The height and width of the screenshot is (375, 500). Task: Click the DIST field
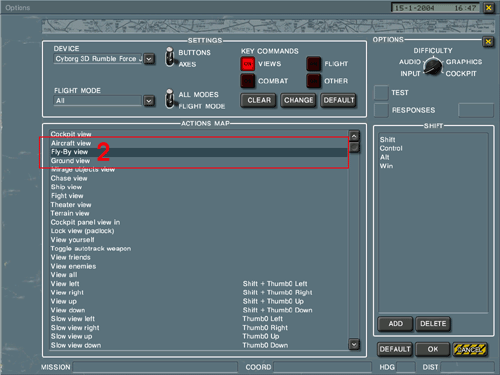(x=467, y=367)
